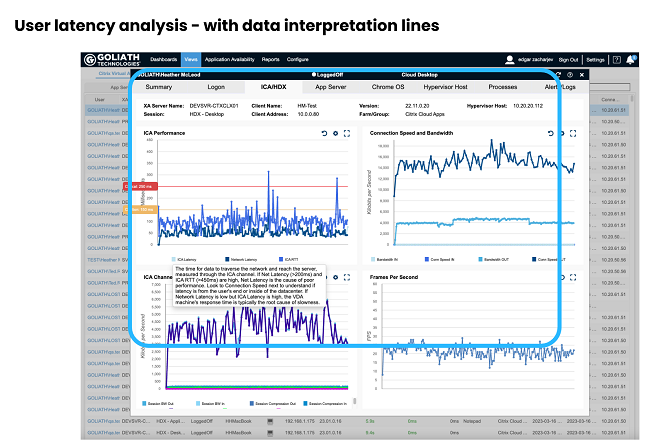Expand the ICA Channel chart to fullscreen
652x440 pixels.
point(347,277)
